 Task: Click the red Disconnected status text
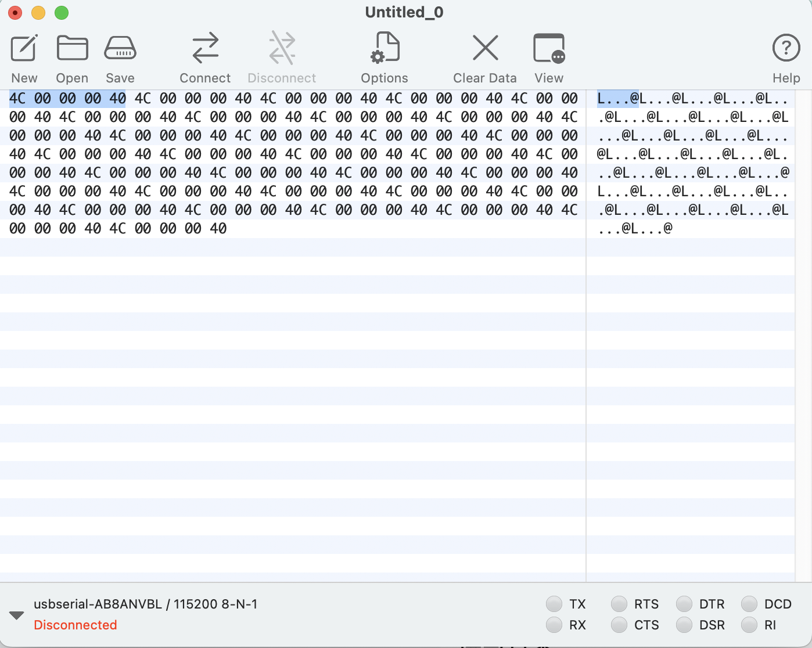[x=76, y=625]
